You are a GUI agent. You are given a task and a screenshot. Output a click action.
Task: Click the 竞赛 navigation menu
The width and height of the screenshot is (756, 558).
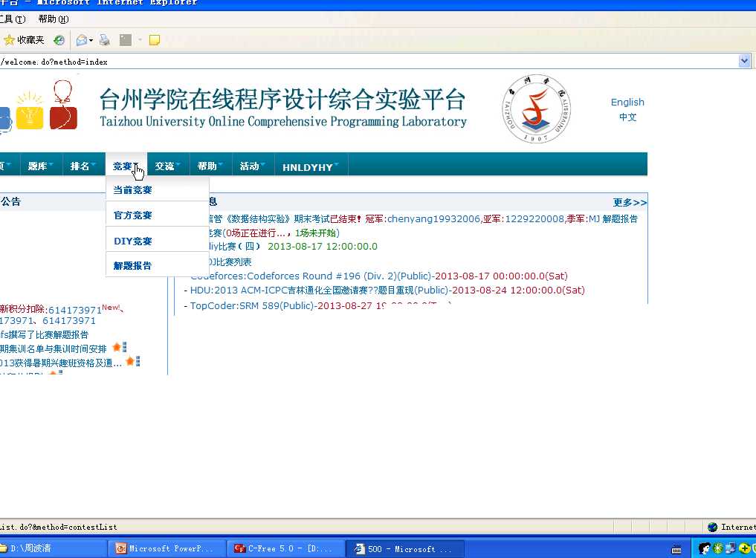[126, 166]
